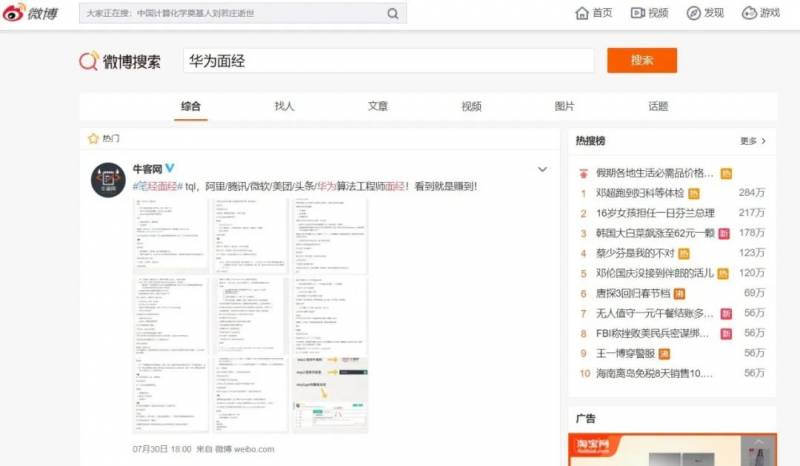Click the 热门 label above the post
The image size is (800, 466).
click(x=111, y=138)
